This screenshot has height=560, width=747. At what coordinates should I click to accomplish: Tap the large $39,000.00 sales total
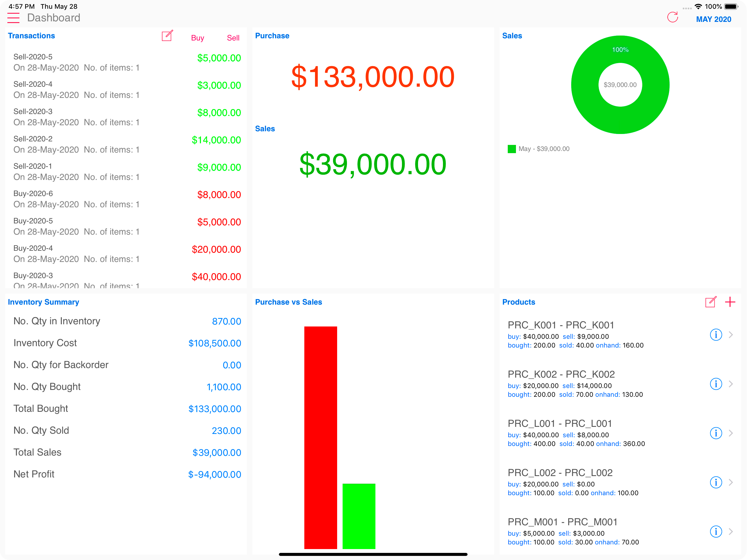click(373, 165)
